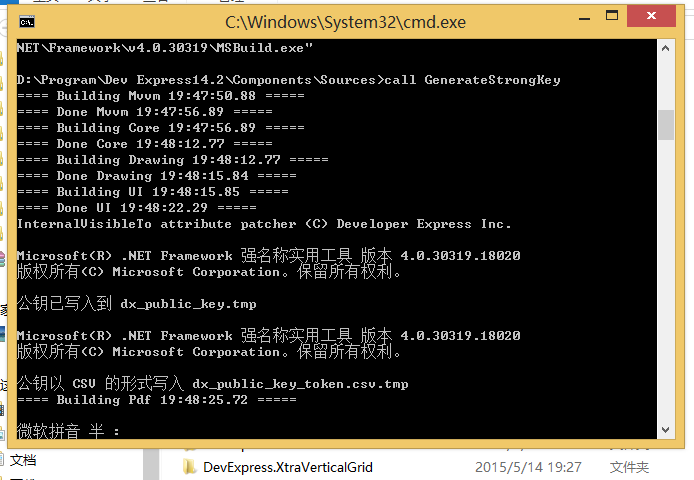
Task: Click the 'InternalVisibleTo attribute patcher' line
Action: click(x=264, y=224)
